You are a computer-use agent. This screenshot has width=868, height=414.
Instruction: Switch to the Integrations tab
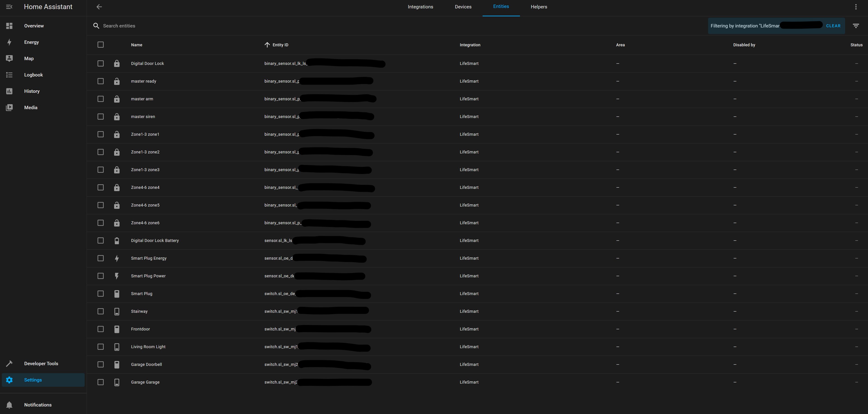pos(420,7)
